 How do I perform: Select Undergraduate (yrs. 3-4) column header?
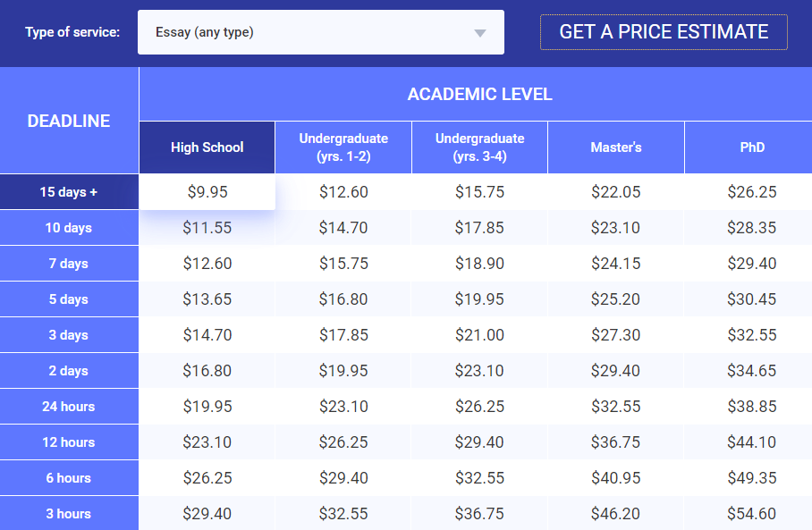click(x=479, y=147)
